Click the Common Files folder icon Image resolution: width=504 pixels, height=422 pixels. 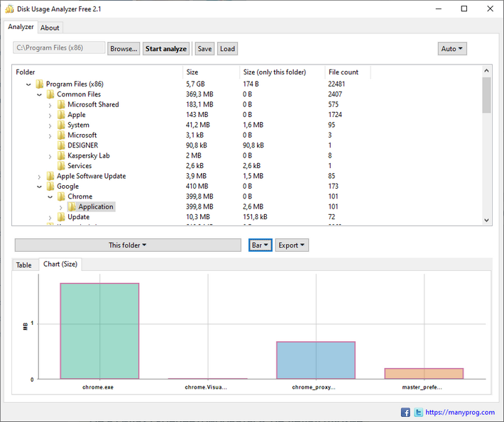click(x=50, y=94)
